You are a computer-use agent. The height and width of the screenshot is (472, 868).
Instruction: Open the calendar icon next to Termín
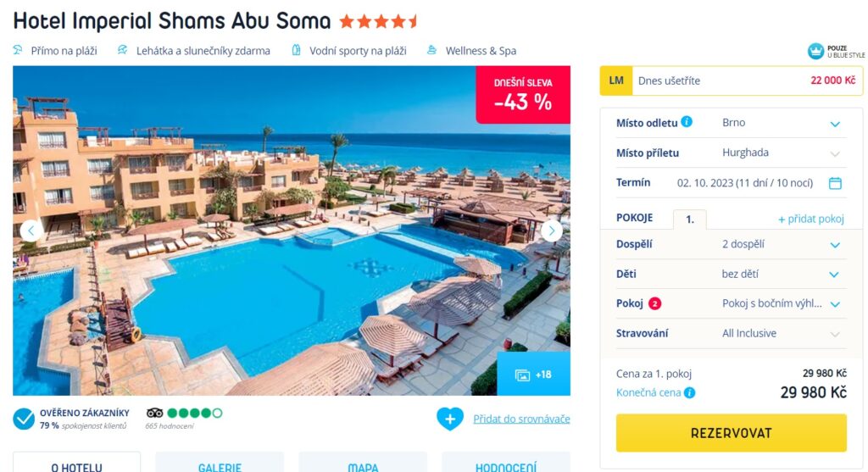[835, 183]
